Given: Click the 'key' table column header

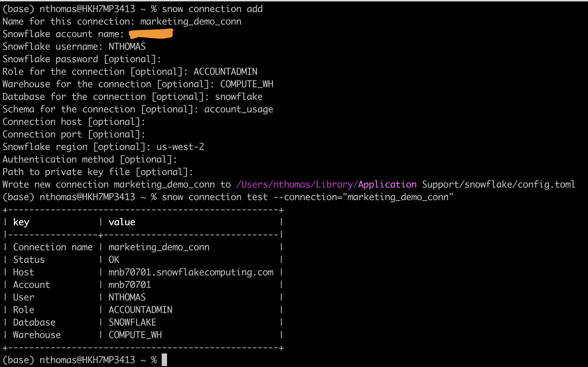Looking at the screenshot, I should 21,222.
